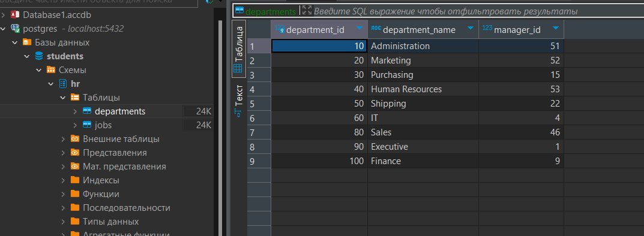Open the department_name column filter dropdown arrow
Image resolution: width=644 pixels, height=236 pixels.
click(471, 28)
